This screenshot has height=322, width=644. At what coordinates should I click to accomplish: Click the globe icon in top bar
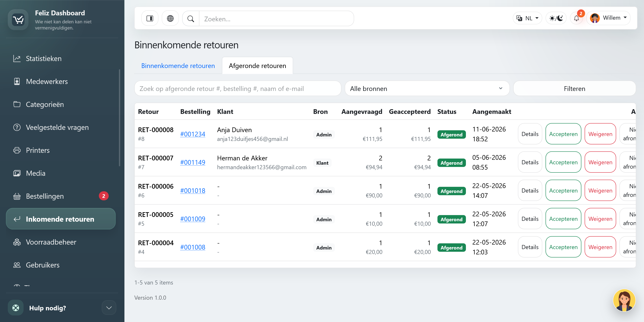coord(170,18)
